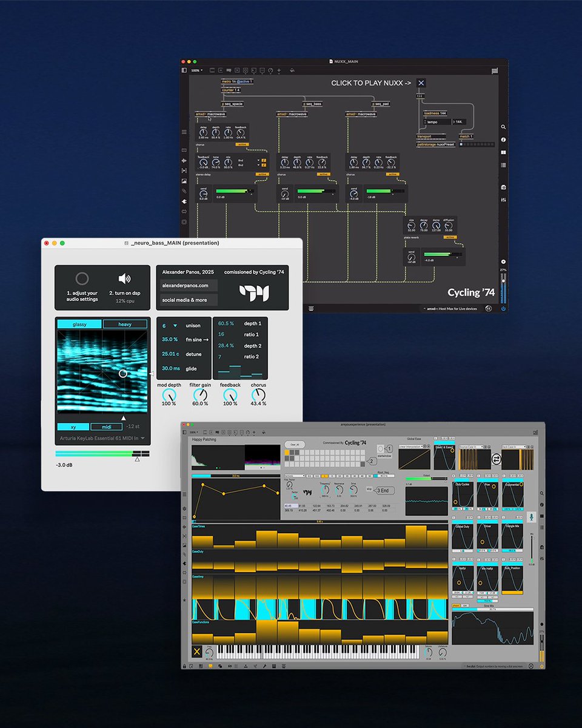Select the heavy tab in neuro_bass

click(125, 324)
